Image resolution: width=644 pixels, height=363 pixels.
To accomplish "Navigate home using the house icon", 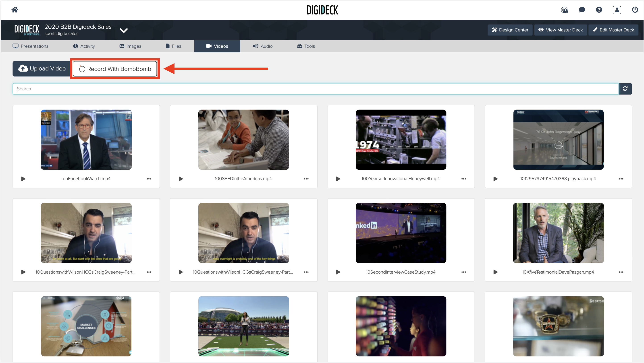I will pos(15,10).
